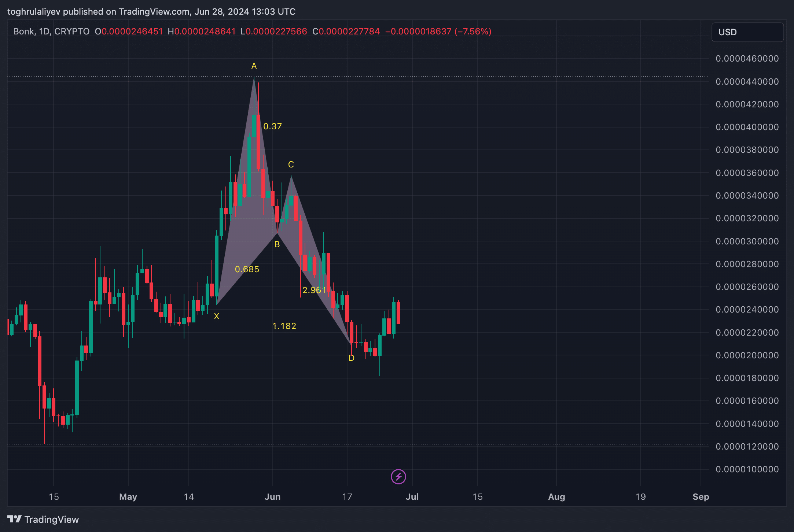The width and height of the screenshot is (794, 532).
Task: Click the 0.0000340000 price axis label
Action: [747, 196]
